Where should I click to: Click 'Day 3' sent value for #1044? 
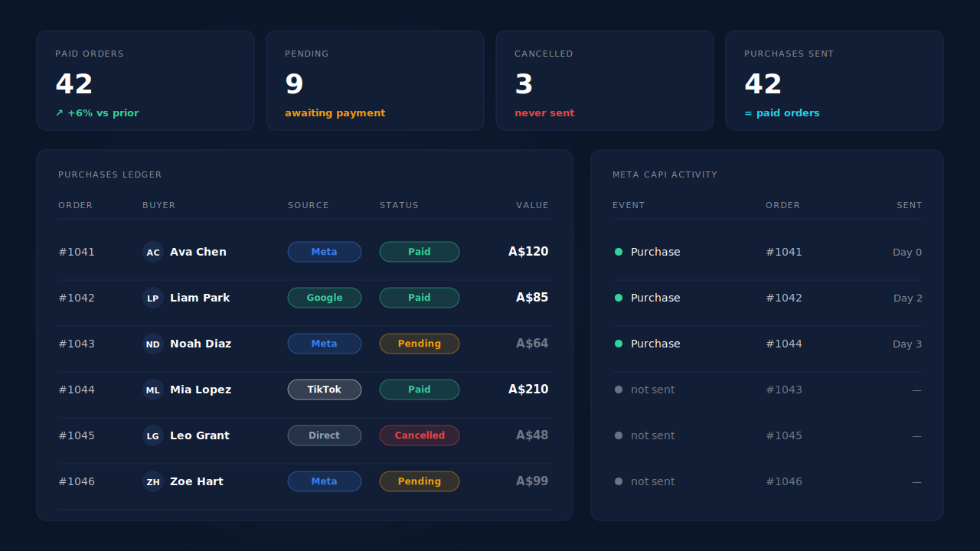click(x=907, y=344)
